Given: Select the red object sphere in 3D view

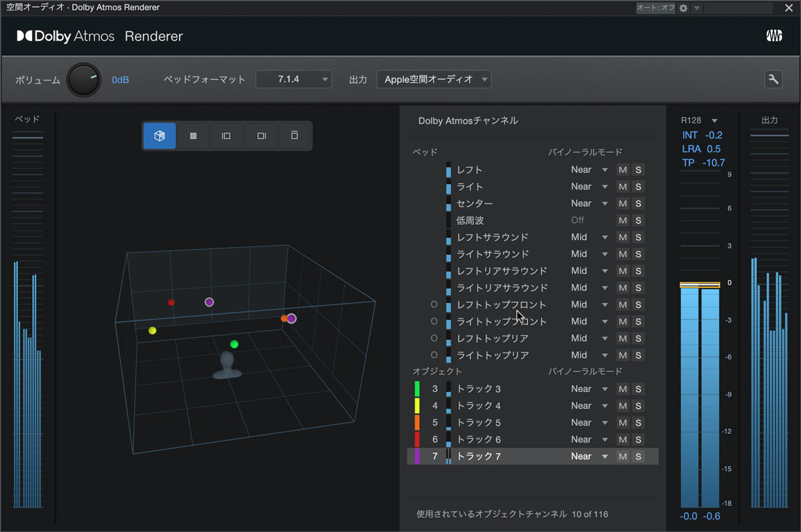Looking at the screenshot, I should pyautogui.click(x=172, y=302).
